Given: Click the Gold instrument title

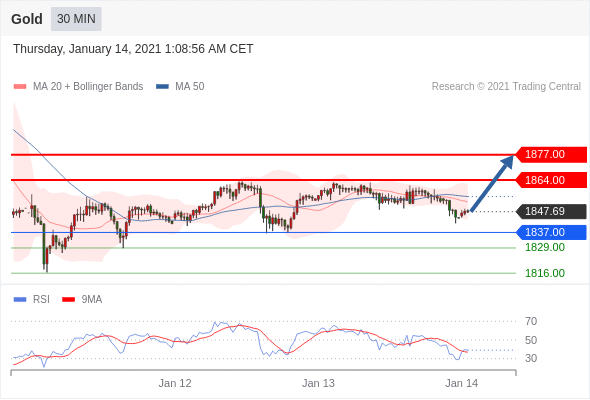Looking at the screenshot, I should click(27, 19).
